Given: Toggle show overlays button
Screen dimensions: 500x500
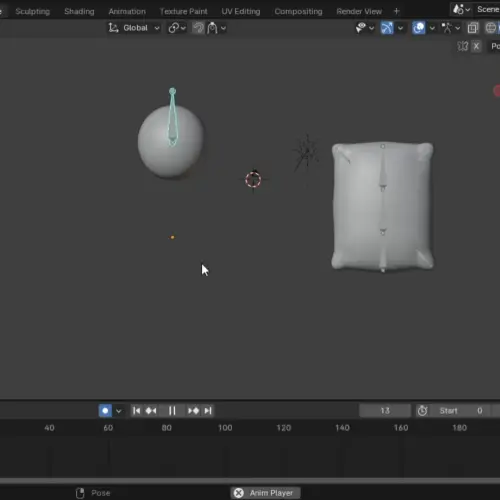Looking at the screenshot, I should click(x=419, y=28).
